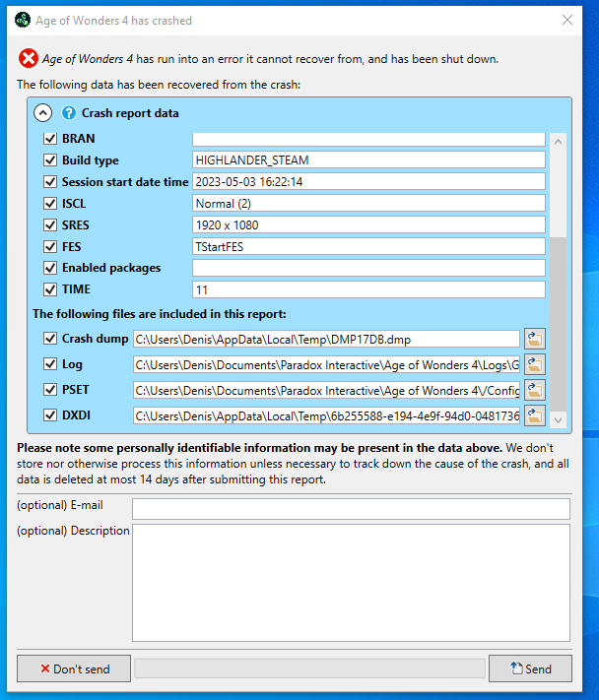Close the crash report dialog

tap(567, 20)
